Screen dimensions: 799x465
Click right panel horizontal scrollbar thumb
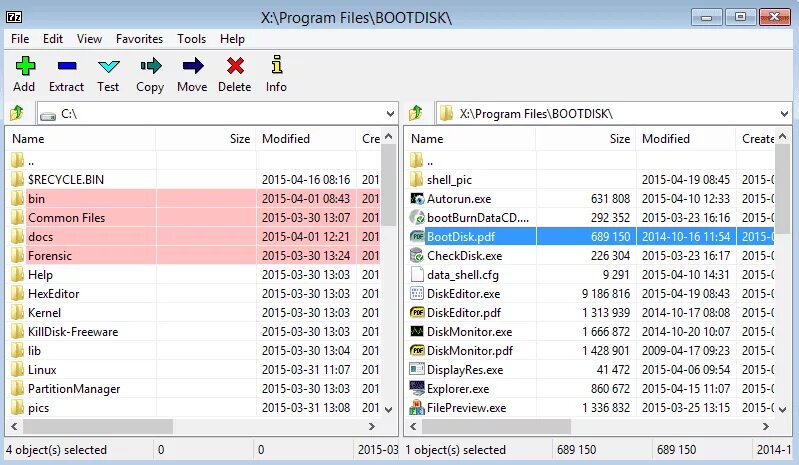coord(496,426)
